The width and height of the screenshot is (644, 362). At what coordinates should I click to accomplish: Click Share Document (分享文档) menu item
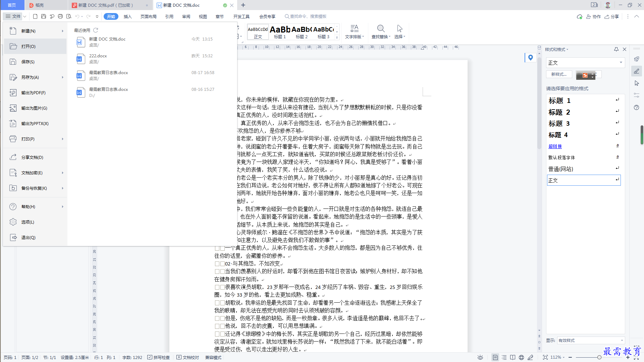click(35, 157)
